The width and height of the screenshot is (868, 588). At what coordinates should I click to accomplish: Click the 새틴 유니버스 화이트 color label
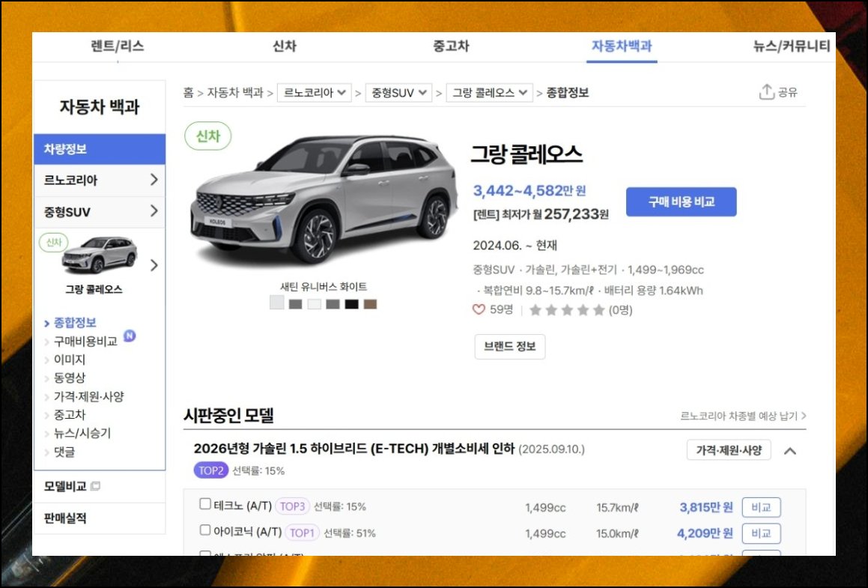[x=324, y=287]
